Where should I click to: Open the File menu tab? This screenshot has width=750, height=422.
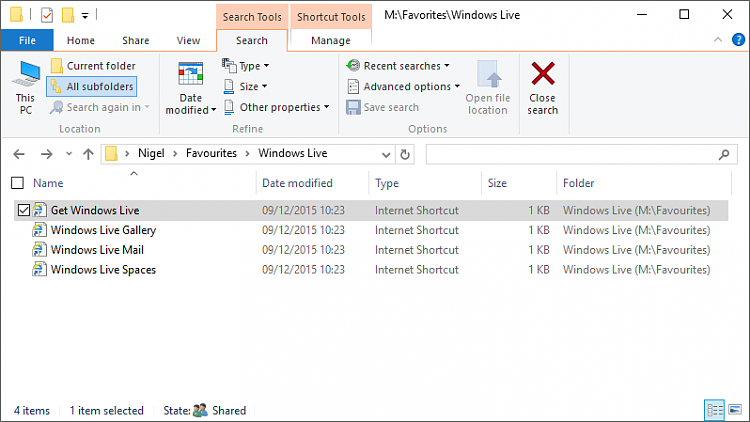pyautogui.click(x=27, y=41)
